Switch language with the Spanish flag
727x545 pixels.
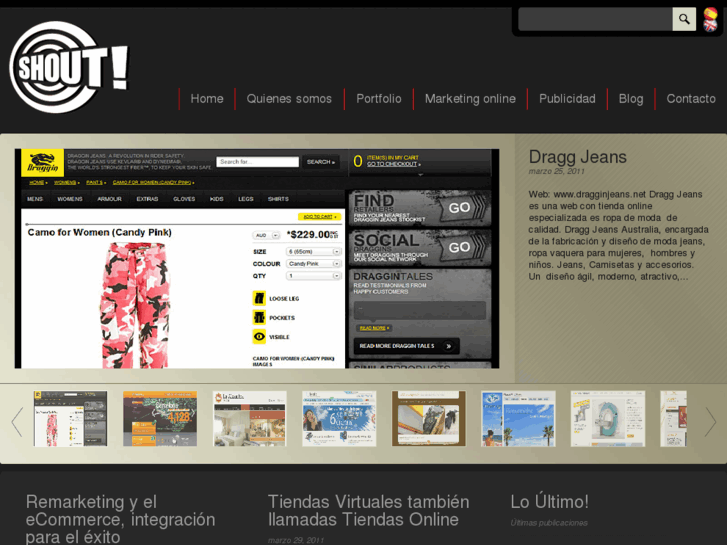(x=710, y=13)
